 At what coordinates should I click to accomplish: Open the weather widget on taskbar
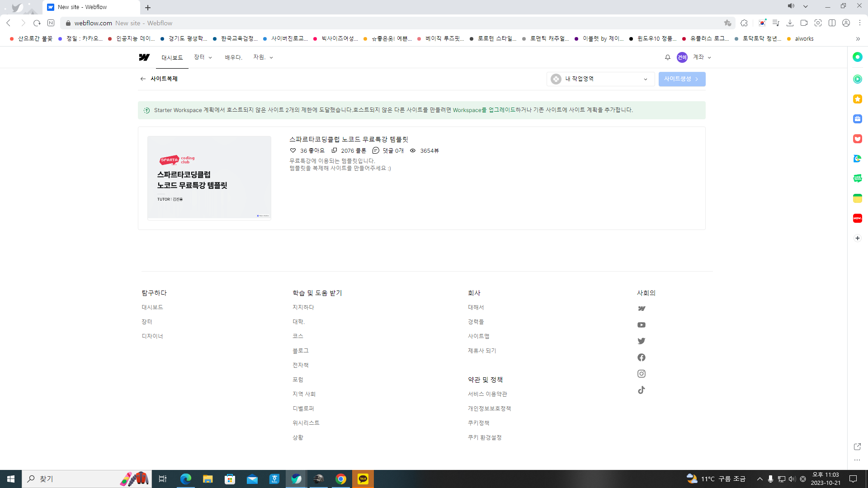tap(716, 479)
